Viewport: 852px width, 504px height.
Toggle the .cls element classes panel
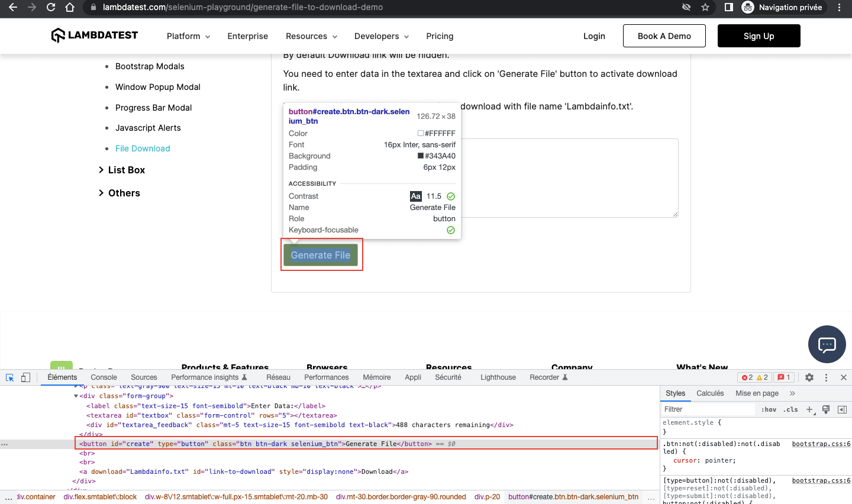tap(790, 409)
